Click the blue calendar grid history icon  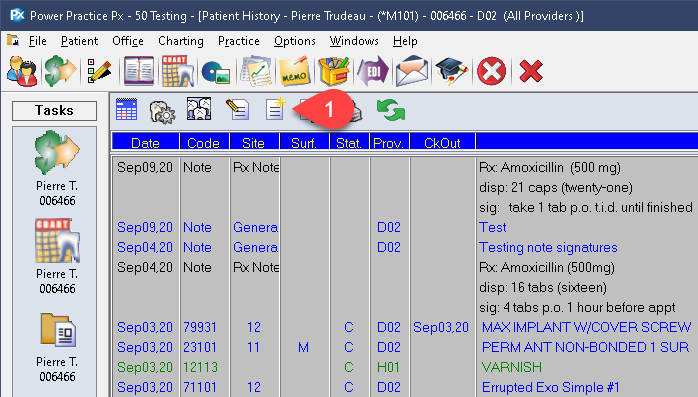[x=126, y=109]
